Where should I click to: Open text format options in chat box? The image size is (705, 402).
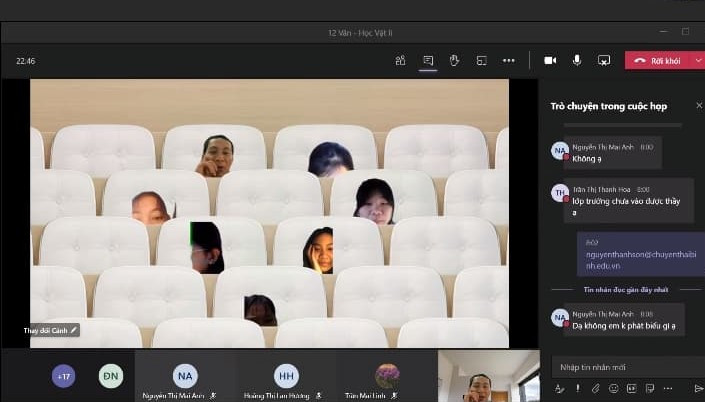(x=560, y=388)
